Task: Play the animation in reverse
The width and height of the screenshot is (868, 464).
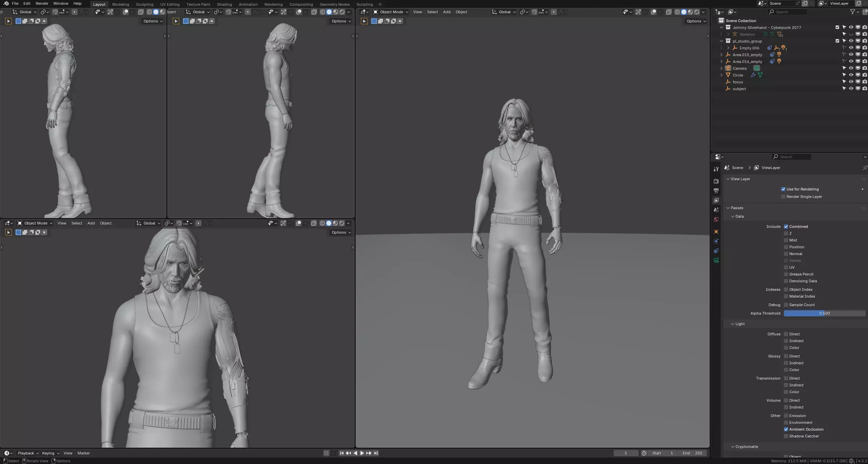Action: (355, 453)
